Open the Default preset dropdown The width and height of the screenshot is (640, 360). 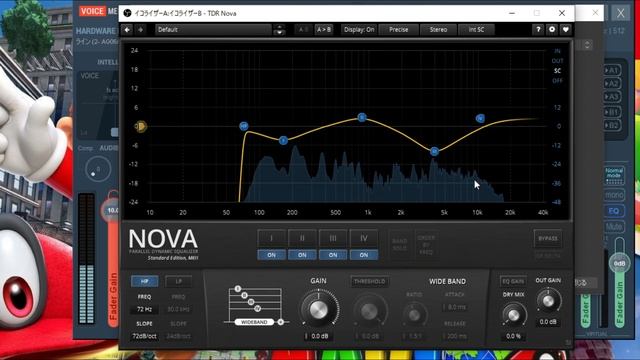213,29
